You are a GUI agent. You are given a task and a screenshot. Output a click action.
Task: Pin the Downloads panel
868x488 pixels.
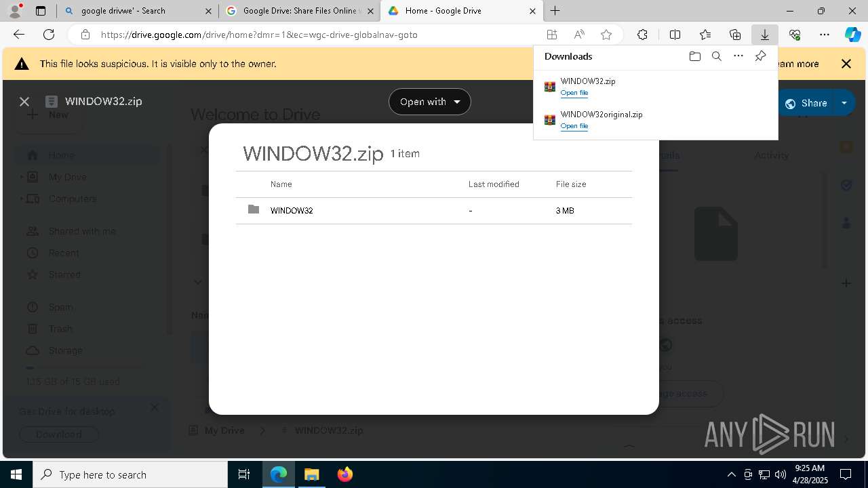click(760, 56)
